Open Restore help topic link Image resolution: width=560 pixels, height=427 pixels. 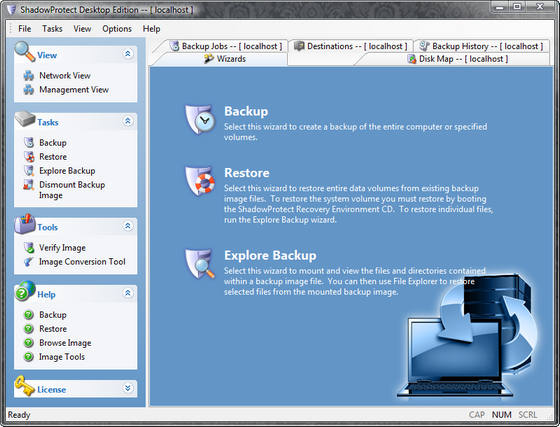coord(53,329)
